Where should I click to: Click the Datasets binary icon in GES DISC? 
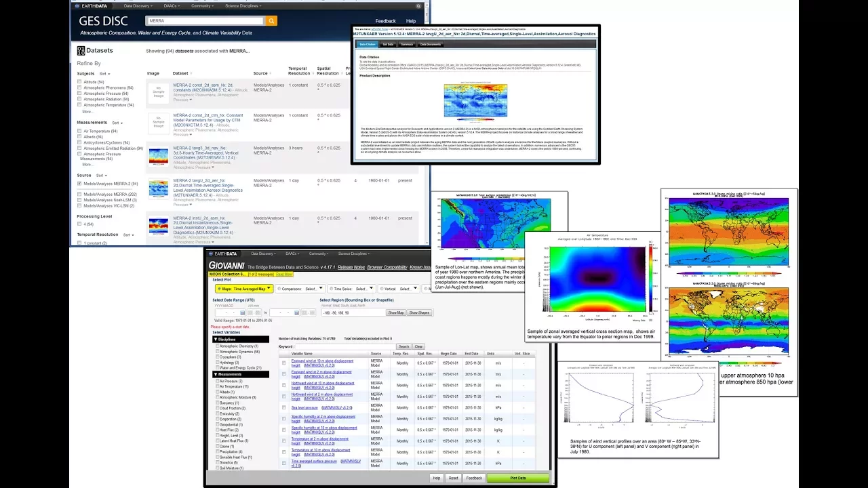pos(81,50)
